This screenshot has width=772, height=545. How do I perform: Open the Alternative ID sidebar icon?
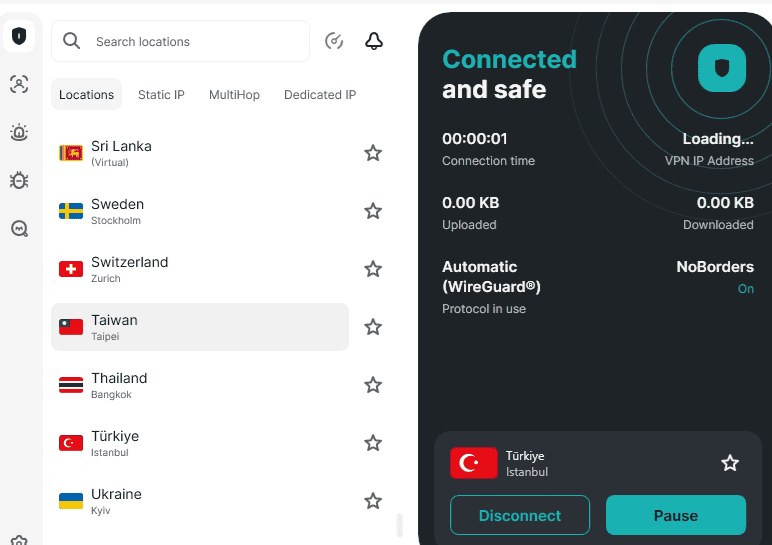(18, 85)
